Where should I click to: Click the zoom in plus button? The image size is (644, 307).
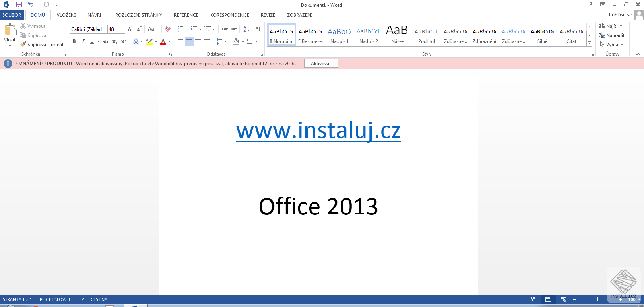621,299
